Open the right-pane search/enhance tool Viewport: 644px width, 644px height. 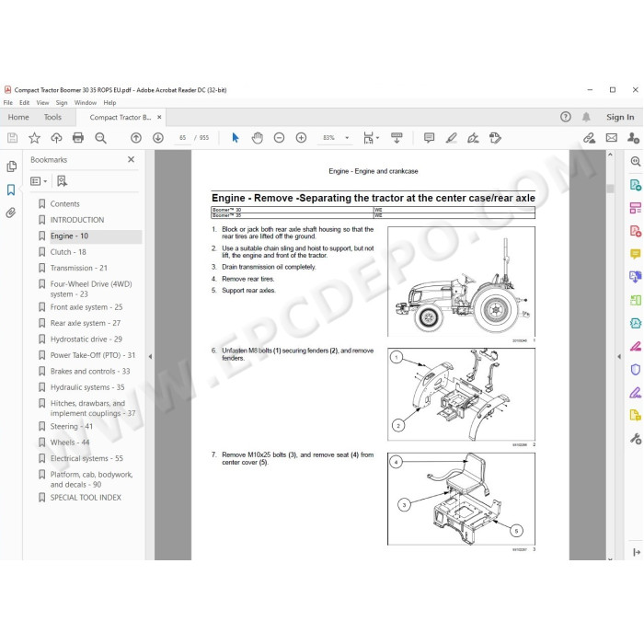[636, 161]
